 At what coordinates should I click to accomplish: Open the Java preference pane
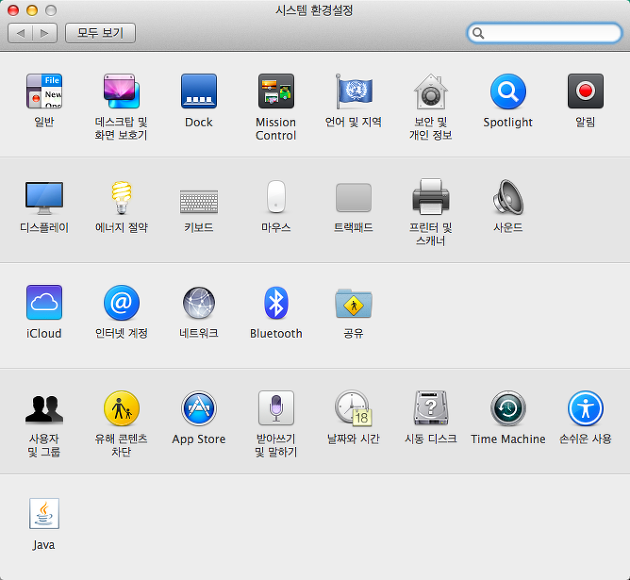(44, 514)
